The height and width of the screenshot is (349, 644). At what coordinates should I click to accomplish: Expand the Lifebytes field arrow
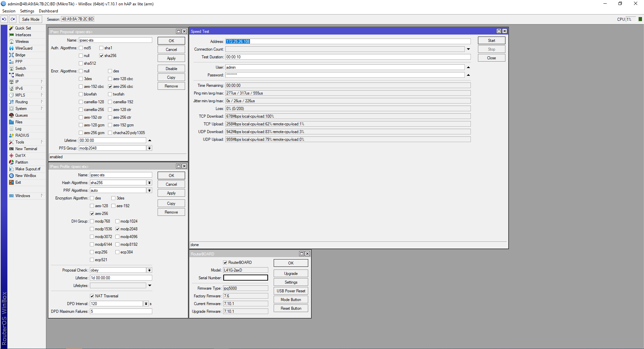(x=150, y=286)
